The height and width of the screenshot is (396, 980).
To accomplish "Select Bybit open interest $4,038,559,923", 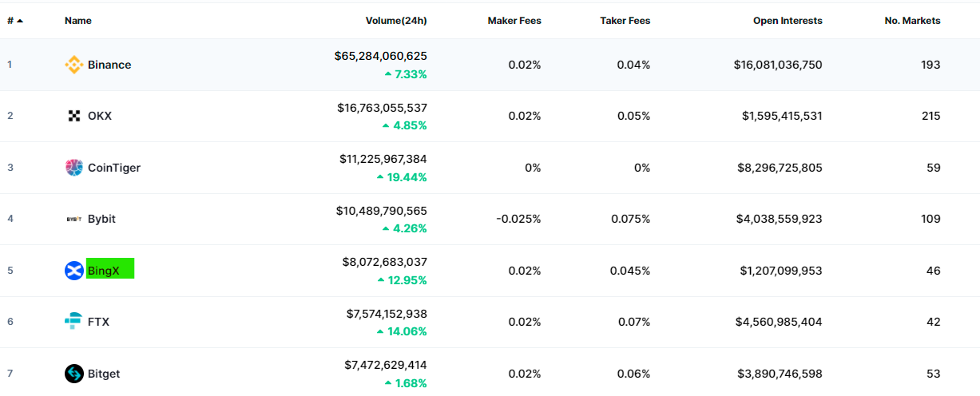I will click(780, 219).
